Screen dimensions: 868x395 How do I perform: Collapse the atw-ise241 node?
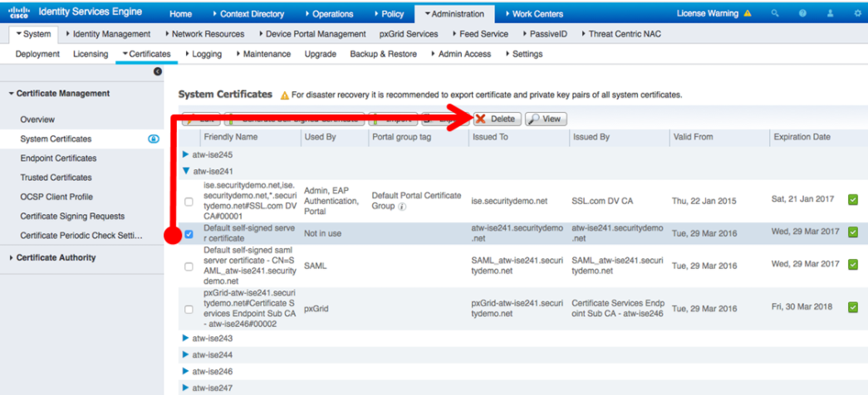point(185,172)
